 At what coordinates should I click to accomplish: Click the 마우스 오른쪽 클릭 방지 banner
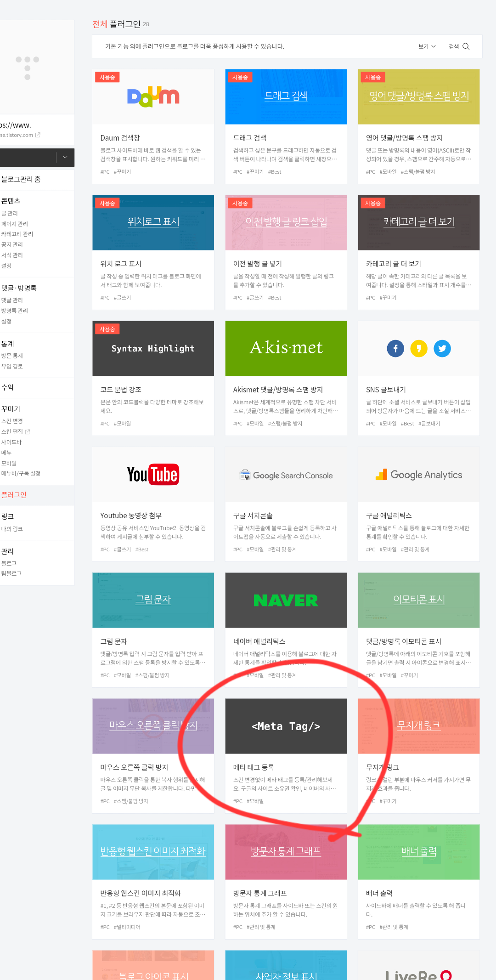(x=153, y=725)
